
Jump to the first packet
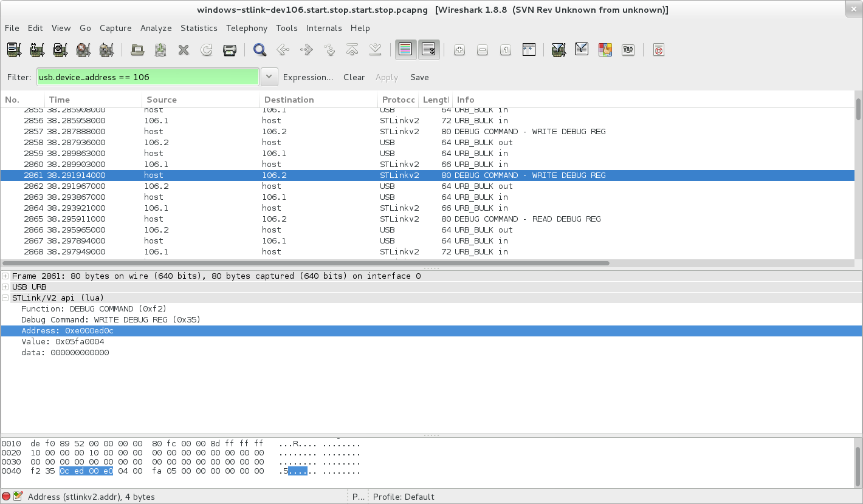(x=352, y=50)
